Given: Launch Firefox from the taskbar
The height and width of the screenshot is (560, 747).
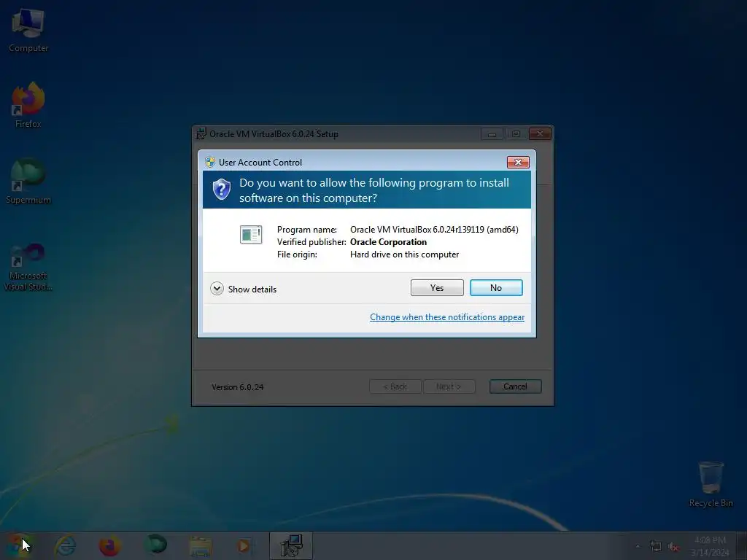Looking at the screenshot, I should (x=109, y=545).
